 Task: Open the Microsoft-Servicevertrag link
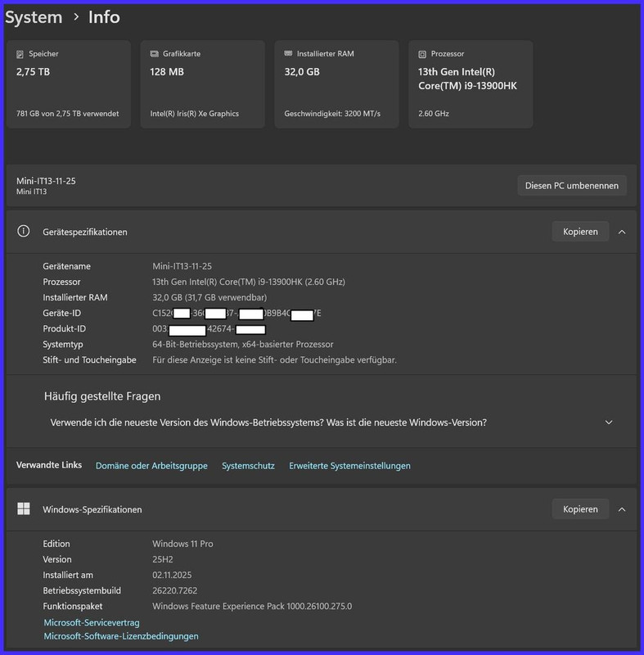(x=92, y=622)
